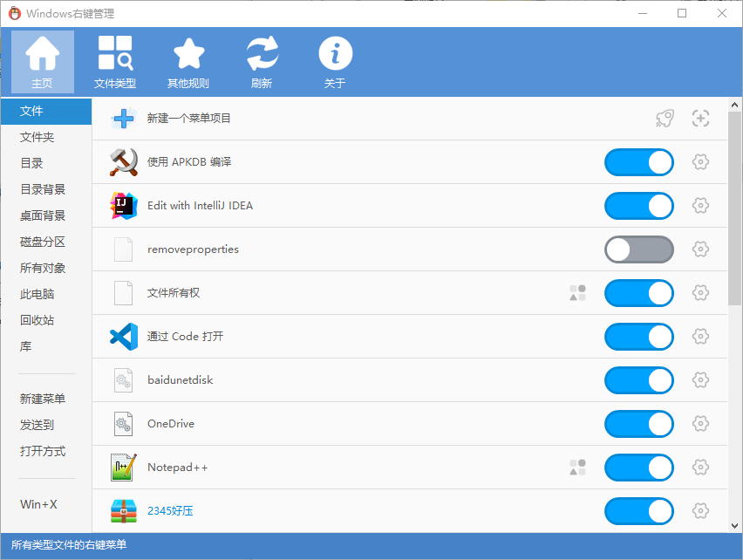The image size is (743, 560).
Task: Click the add-frame icon in new item row
Action: click(700, 119)
